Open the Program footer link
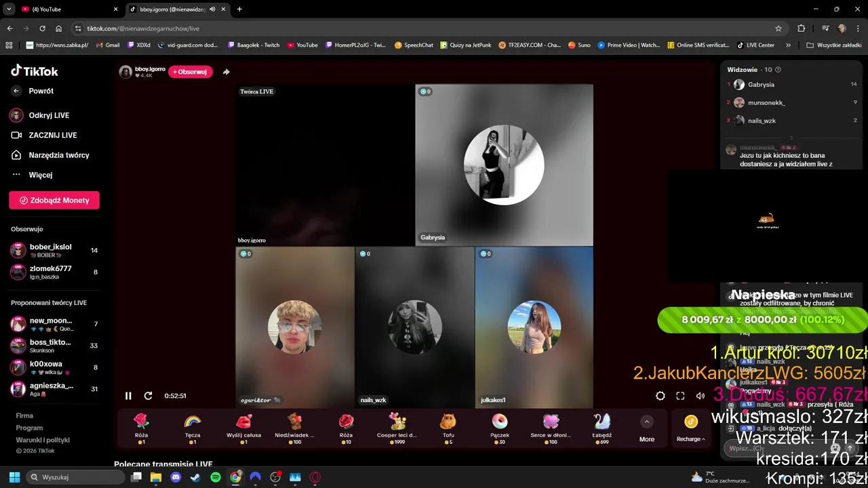Image resolution: width=868 pixels, height=488 pixels. point(29,428)
